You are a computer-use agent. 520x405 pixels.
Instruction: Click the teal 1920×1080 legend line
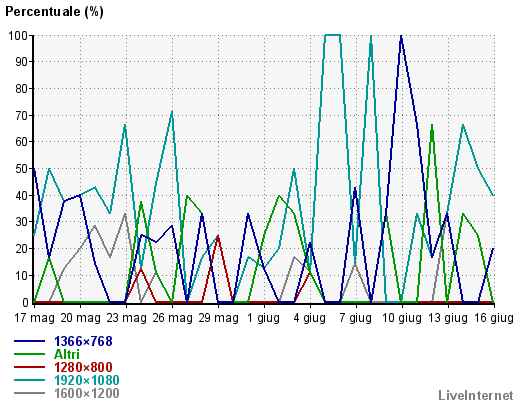tap(29, 380)
